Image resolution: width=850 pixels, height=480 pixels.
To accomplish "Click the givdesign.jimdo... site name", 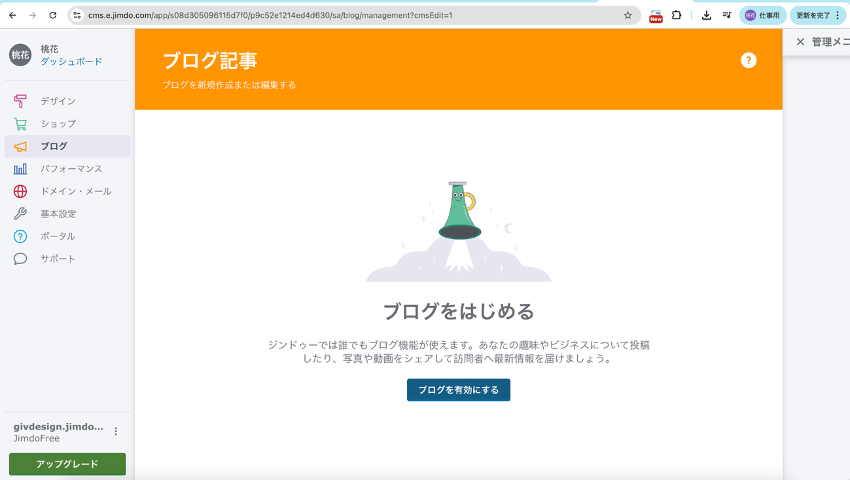I will pyautogui.click(x=59, y=426).
